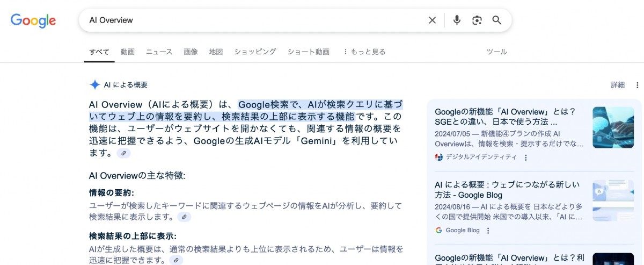Clear the search box text

tap(432, 20)
